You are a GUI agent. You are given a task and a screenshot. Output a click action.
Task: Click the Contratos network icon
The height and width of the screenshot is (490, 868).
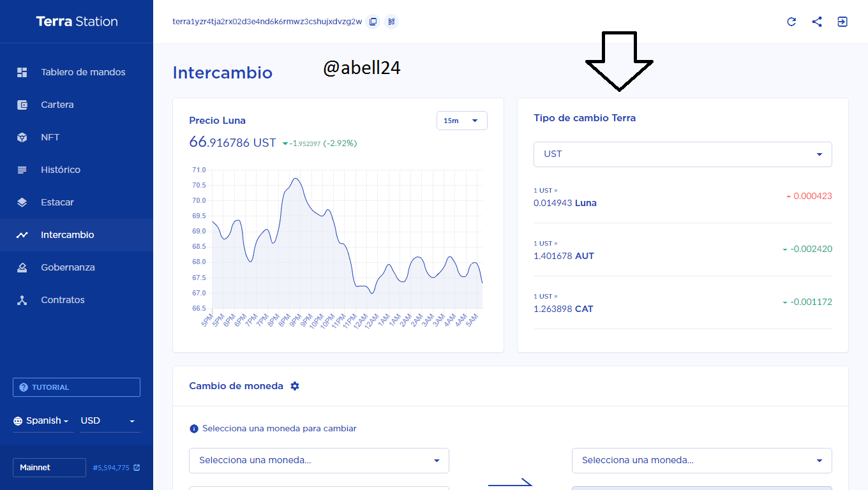[22, 300]
